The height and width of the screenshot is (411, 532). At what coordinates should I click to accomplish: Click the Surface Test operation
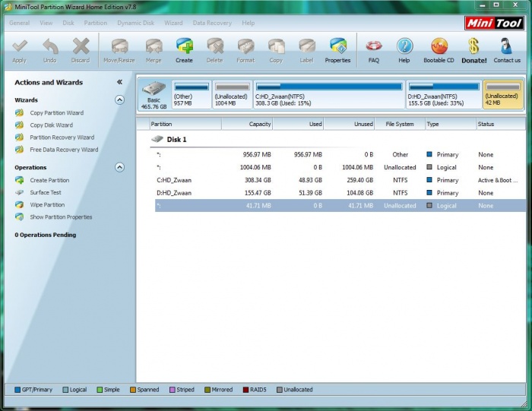tap(46, 193)
